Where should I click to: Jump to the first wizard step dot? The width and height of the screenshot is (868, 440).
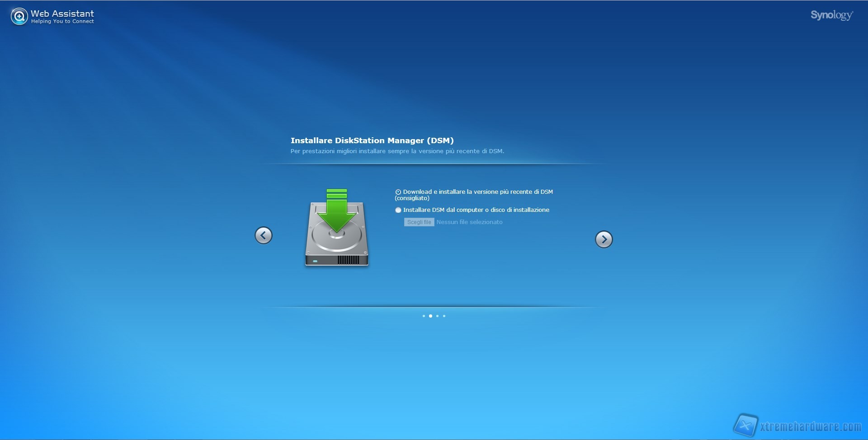(424, 316)
